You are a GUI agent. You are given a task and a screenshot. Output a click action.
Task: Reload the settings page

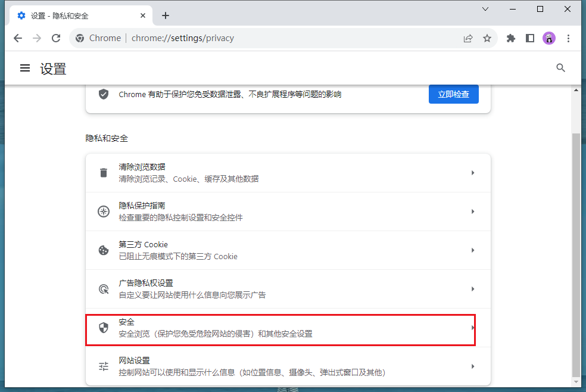(56, 38)
